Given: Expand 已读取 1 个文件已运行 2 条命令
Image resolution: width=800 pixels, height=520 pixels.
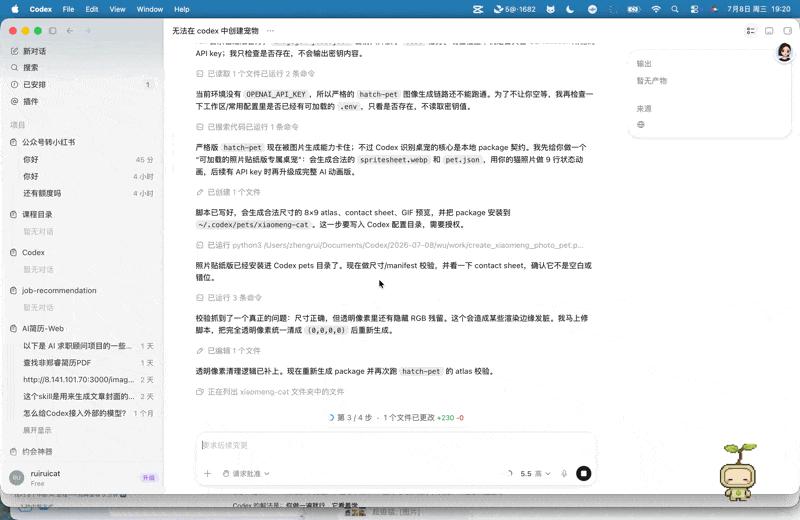Looking at the screenshot, I should [256, 73].
